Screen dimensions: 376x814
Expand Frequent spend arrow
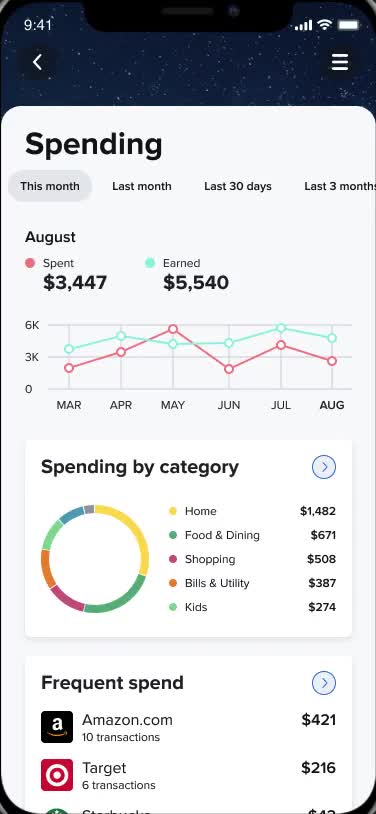[x=324, y=683]
